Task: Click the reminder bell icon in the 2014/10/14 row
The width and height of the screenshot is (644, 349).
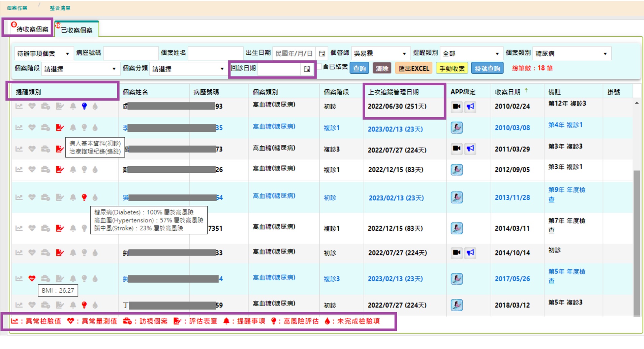Action: 73,253
